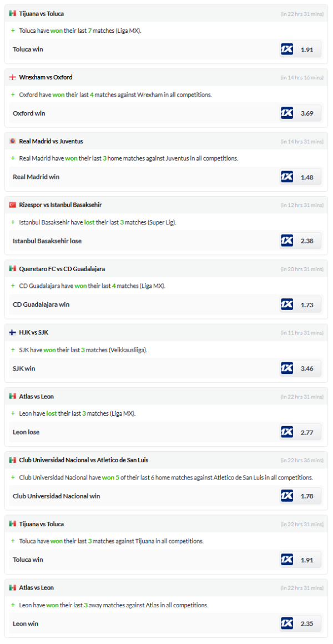This screenshot has width=333, height=644.
Task: Click the 1X bookmaker icon in SJK win row
Action: coord(287,368)
